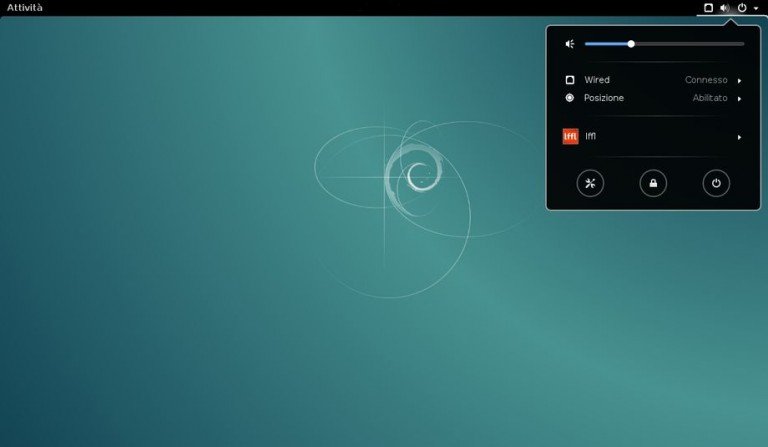The width and height of the screenshot is (768, 447).
Task: Select the Wired menu entry
Action: (597, 80)
